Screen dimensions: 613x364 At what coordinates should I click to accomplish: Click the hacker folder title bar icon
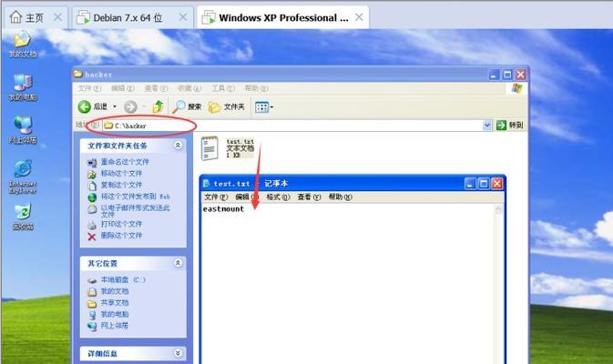77,74
